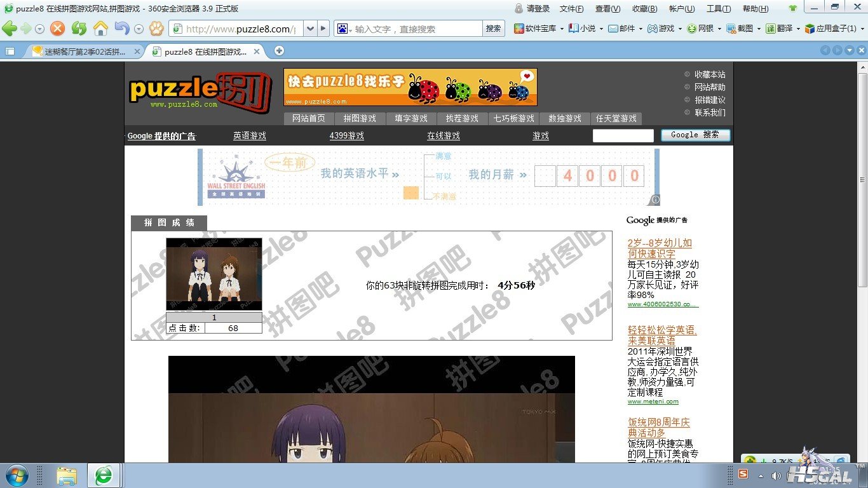
Task: Go back with the green Back arrow
Action: click(10, 28)
